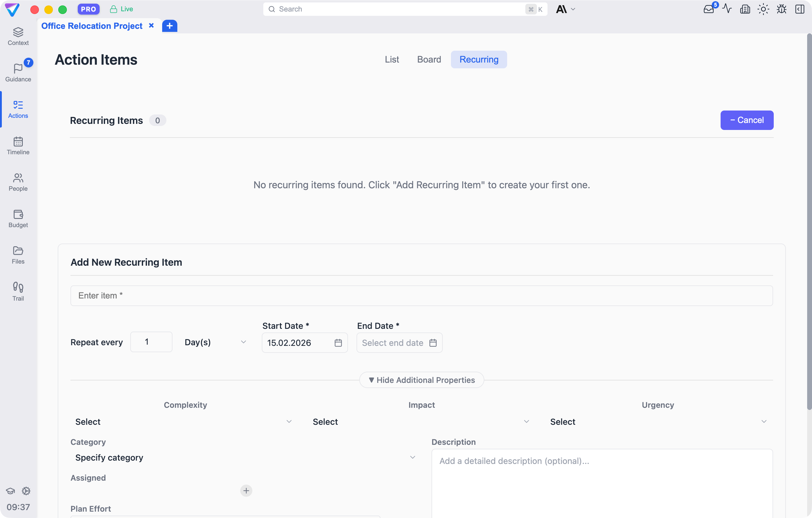Open Guidance with the notification badge
This screenshot has width=812, height=518.
18,72
